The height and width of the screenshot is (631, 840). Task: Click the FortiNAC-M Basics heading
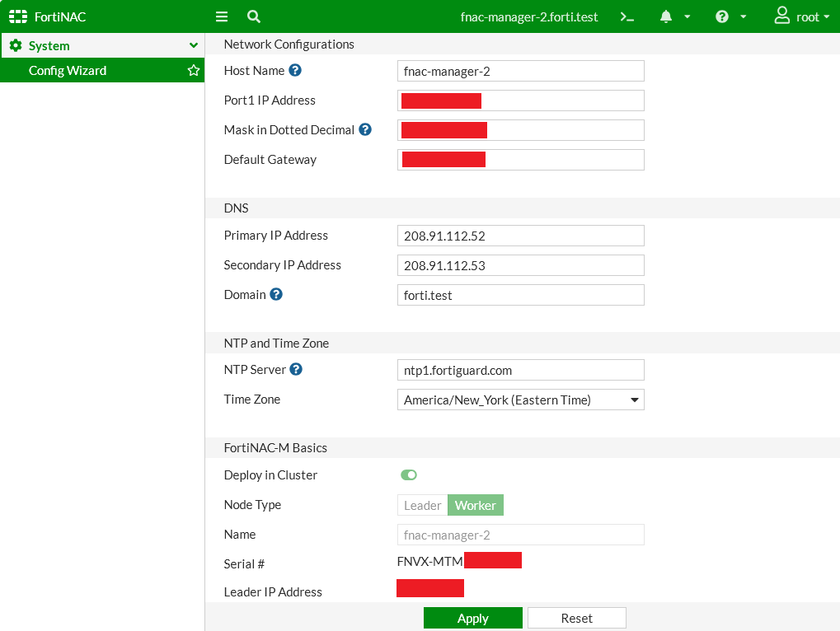click(x=275, y=448)
